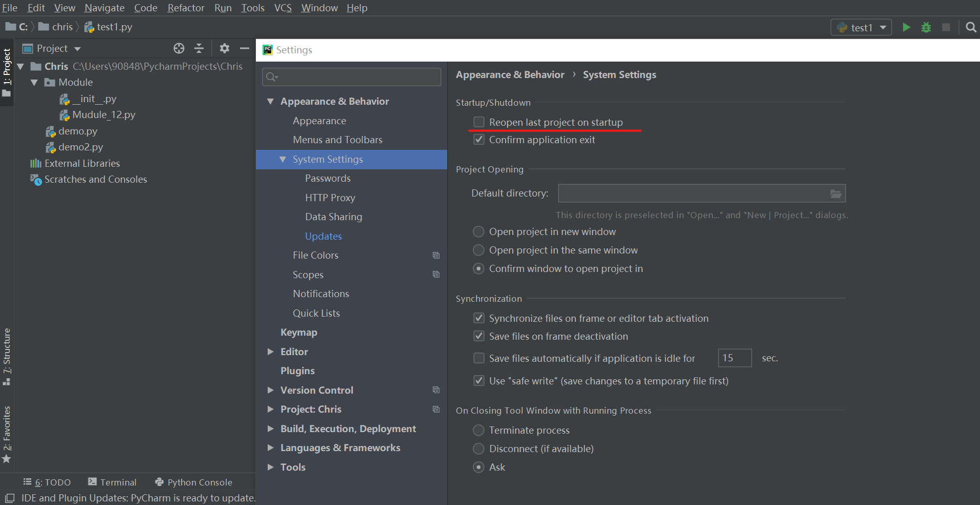Open the Tools menu
The image size is (980, 505).
[x=253, y=8]
